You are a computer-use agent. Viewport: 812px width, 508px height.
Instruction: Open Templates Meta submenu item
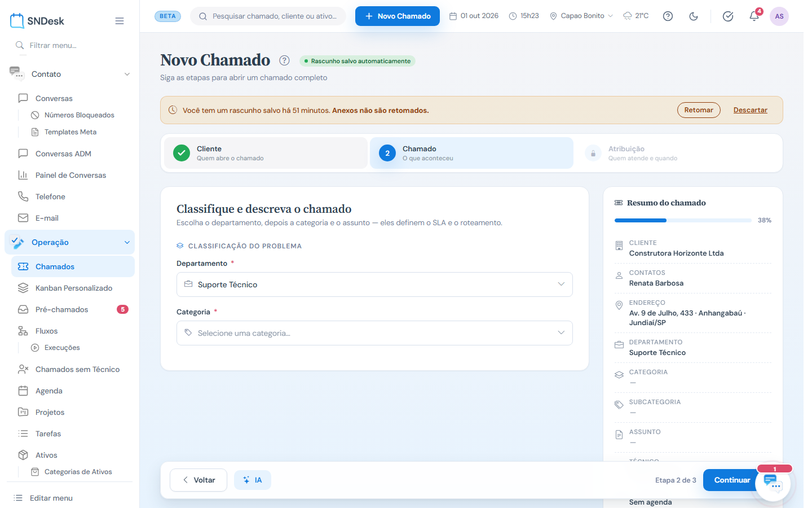[70, 132]
